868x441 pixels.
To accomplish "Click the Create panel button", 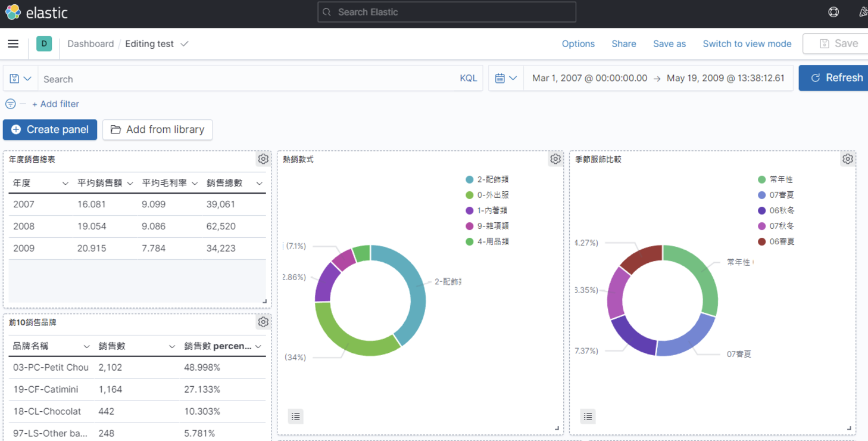I will [x=50, y=129].
